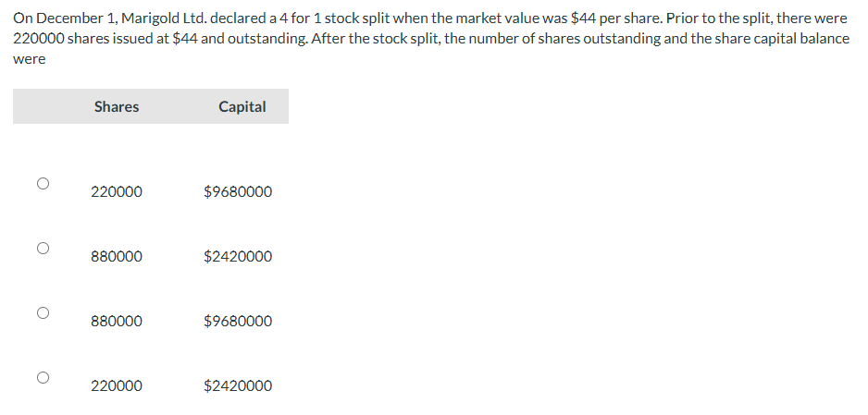Click the 880000 value in the second answer row
The image size is (868, 415).
pyautogui.click(x=117, y=256)
